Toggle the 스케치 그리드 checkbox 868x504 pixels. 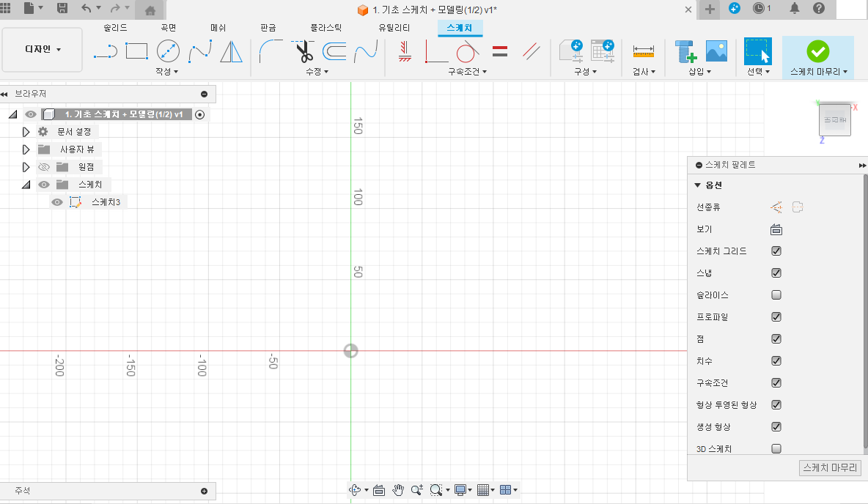(776, 251)
